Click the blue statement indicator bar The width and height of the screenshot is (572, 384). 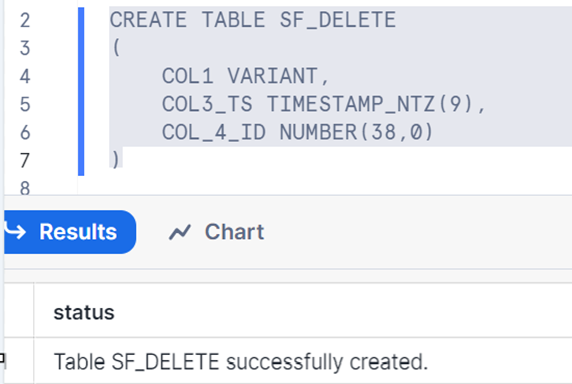pos(81,91)
